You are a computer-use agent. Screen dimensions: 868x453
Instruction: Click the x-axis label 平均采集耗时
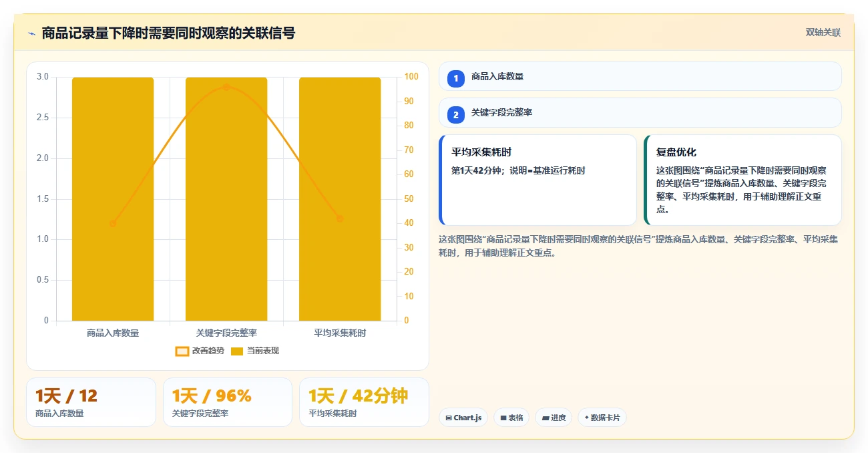(x=340, y=333)
